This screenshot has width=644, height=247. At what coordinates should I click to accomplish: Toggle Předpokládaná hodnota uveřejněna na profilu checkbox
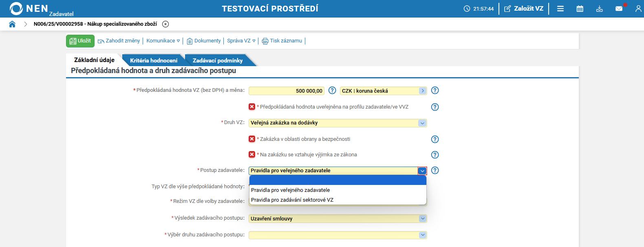point(252,107)
